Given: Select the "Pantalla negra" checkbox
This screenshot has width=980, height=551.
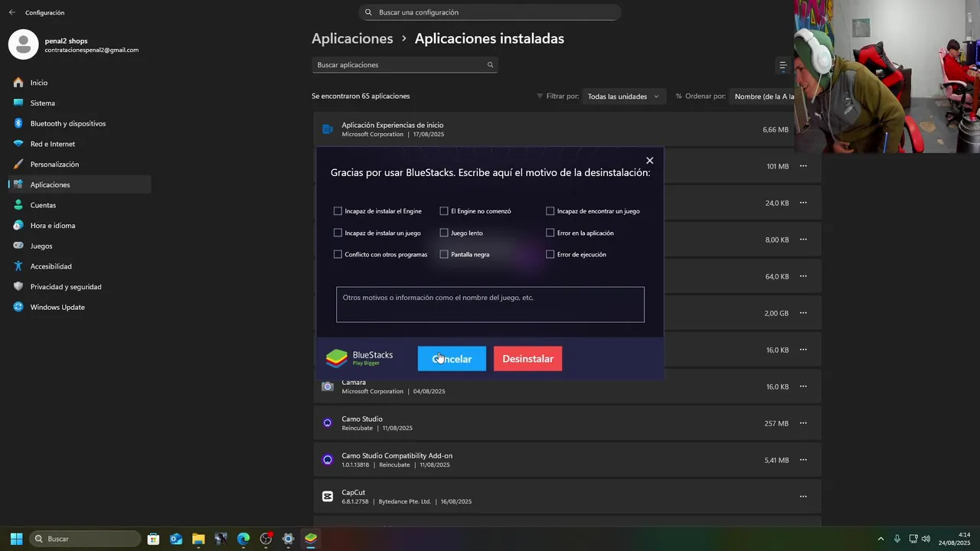Looking at the screenshot, I should click(444, 254).
